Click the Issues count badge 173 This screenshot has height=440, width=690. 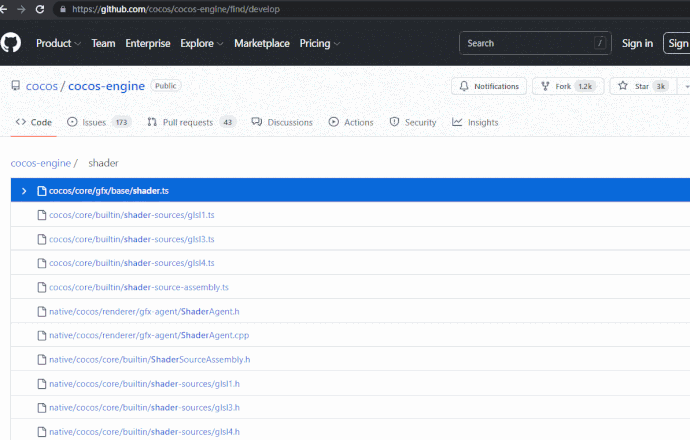pyautogui.click(x=121, y=122)
